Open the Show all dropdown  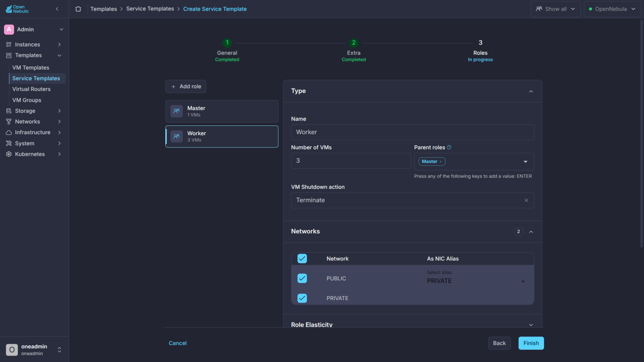555,9
